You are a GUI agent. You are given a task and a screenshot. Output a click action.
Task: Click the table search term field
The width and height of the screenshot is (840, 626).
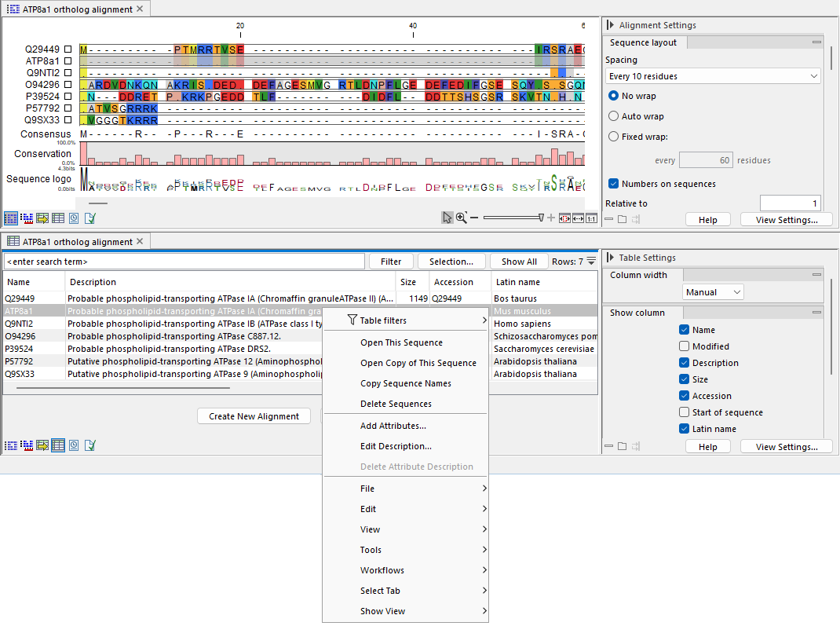coord(184,262)
